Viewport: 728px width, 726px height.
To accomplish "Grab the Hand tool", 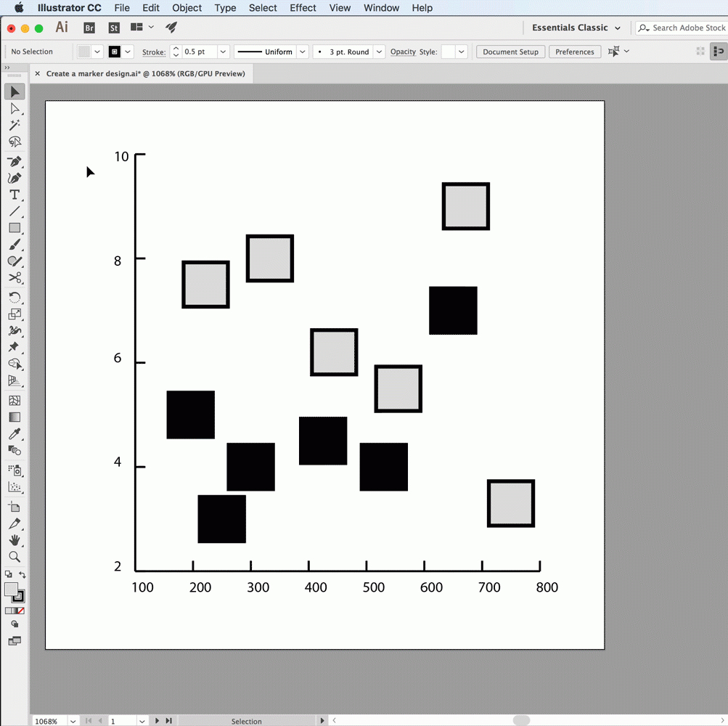I will tap(15, 540).
